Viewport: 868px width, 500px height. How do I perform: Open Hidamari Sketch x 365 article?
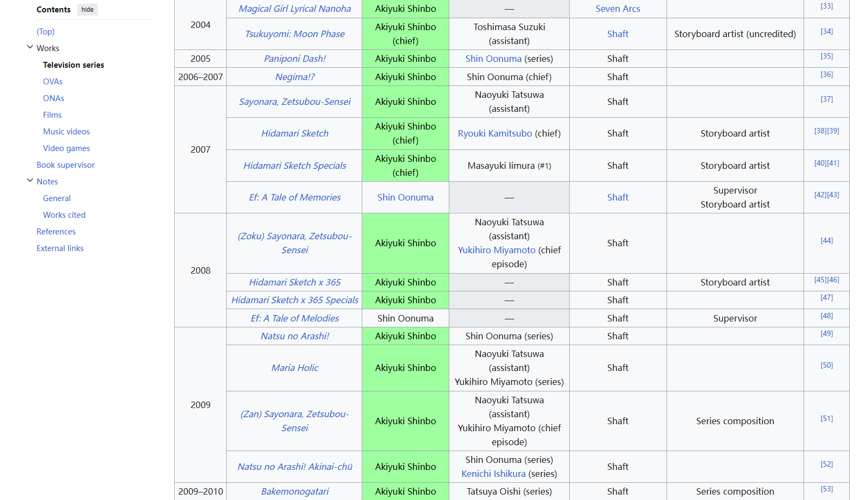(295, 282)
